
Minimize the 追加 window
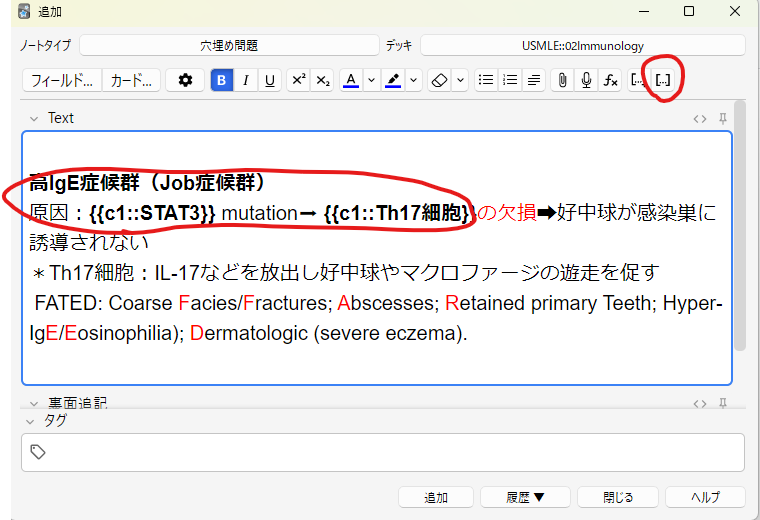(x=644, y=12)
